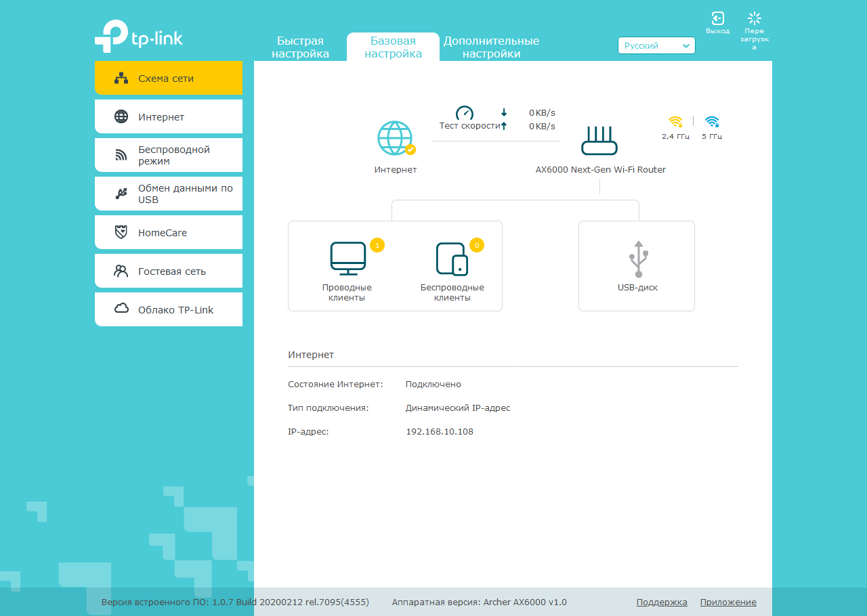Click the Интернет label under the globe
Screen dimensions: 867x616
(x=396, y=169)
